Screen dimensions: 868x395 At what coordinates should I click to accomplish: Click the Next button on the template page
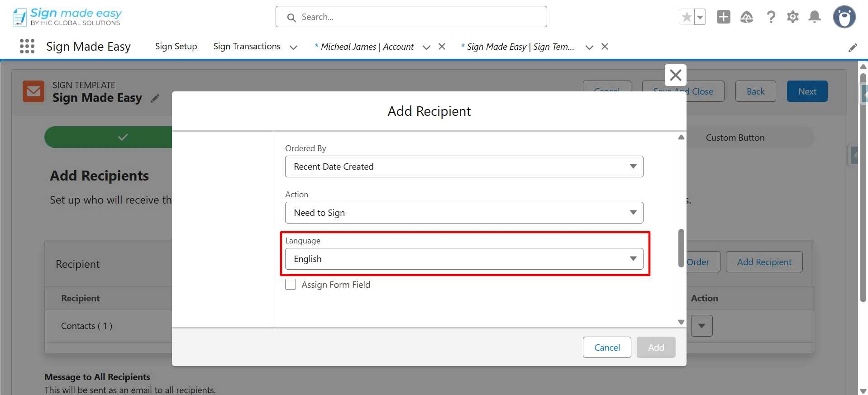coord(807,91)
